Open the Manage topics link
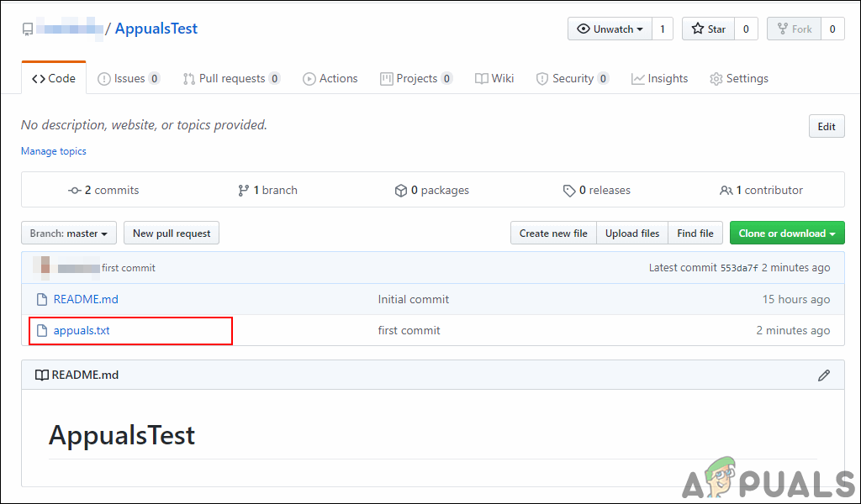The image size is (861, 504). point(54,151)
